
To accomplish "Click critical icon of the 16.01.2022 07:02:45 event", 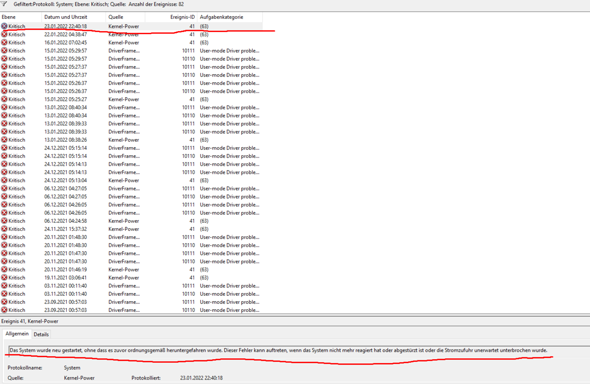I will 4,42.
